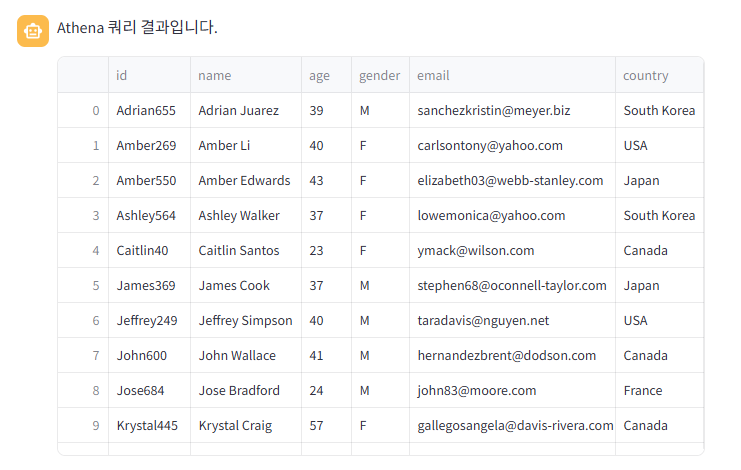Sort table by the id column header
741x470 pixels.
coord(149,75)
